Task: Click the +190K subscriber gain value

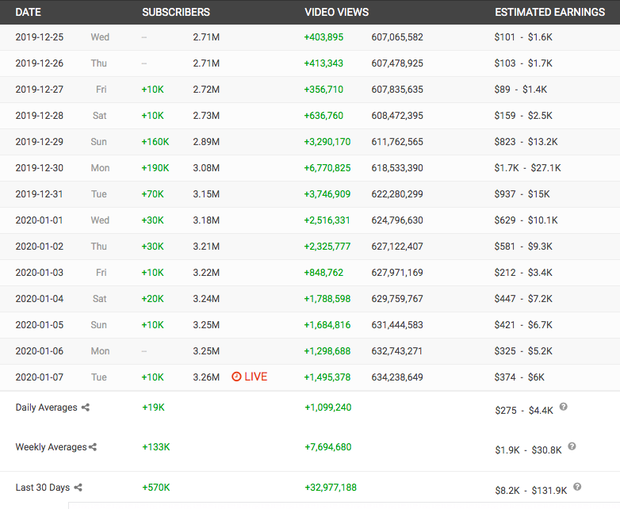Action: point(156,168)
